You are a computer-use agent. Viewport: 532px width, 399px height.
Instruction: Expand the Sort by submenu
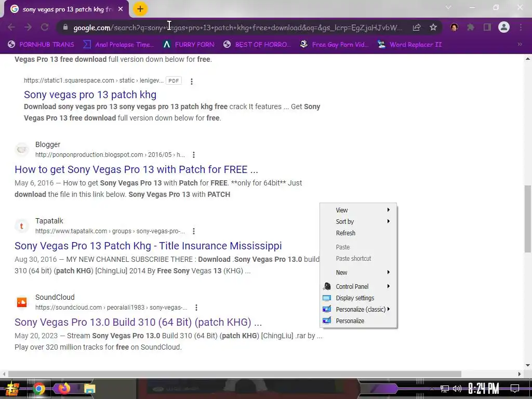pyautogui.click(x=358, y=221)
